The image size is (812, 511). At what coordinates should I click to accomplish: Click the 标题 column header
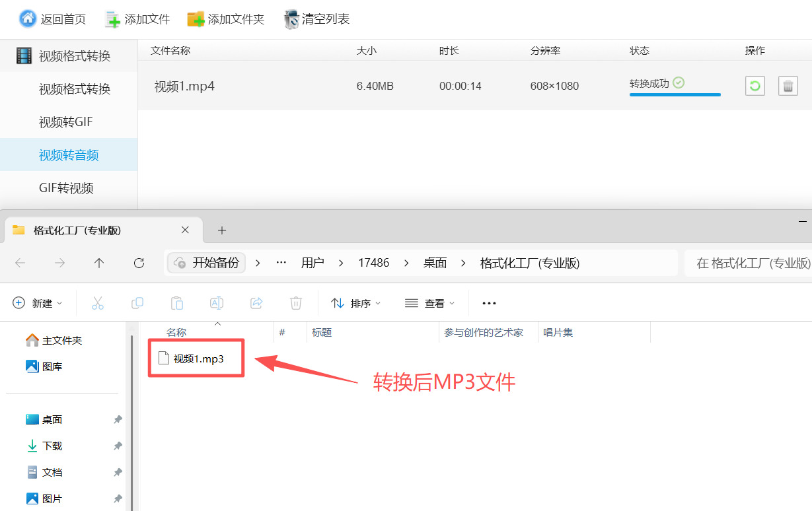[322, 333]
